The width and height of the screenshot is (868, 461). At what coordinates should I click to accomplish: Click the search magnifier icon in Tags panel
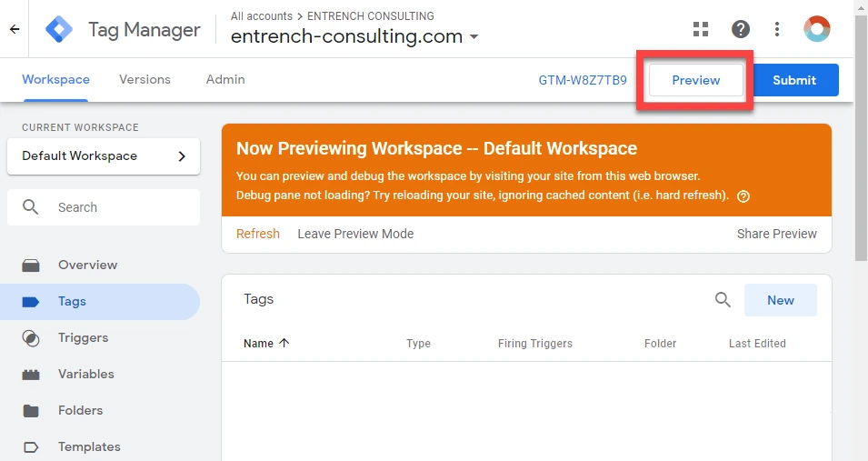(723, 300)
